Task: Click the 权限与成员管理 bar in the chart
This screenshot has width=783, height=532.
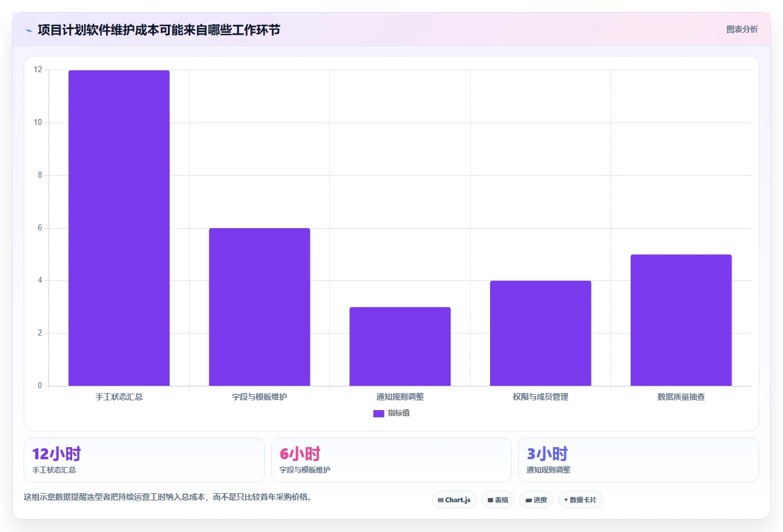Action: [540, 333]
